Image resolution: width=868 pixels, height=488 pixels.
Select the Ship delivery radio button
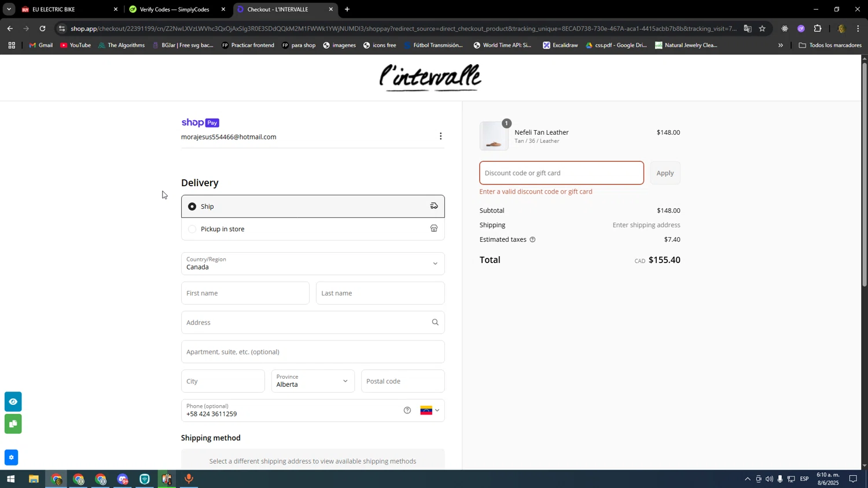[x=192, y=206]
